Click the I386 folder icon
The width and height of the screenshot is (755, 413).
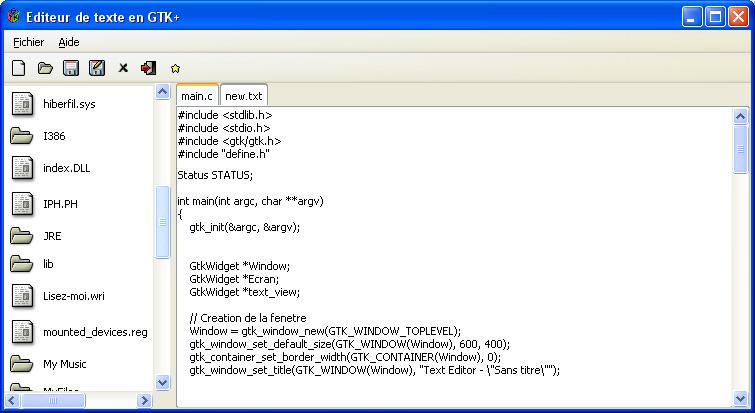click(x=22, y=136)
